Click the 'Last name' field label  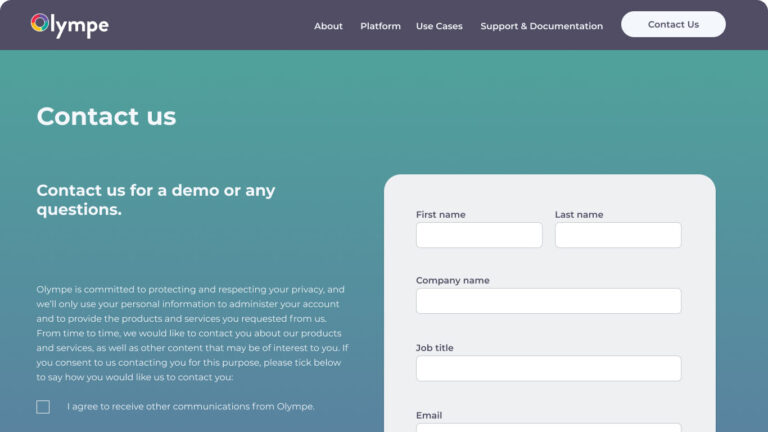[579, 214]
